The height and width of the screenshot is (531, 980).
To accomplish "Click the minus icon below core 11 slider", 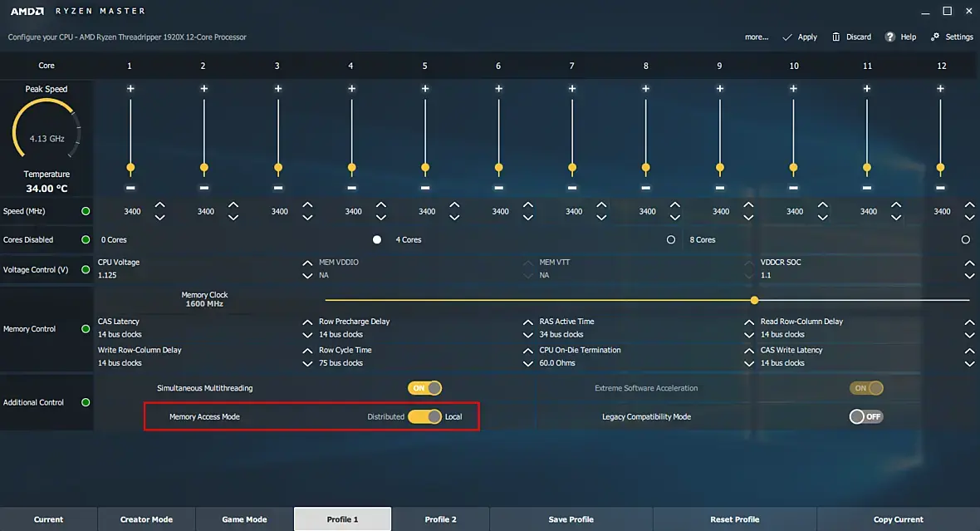I will coord(867,188).
